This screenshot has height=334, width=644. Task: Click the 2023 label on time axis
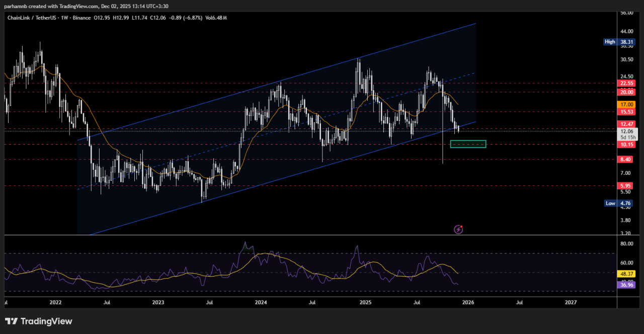[x=158, y=303]
